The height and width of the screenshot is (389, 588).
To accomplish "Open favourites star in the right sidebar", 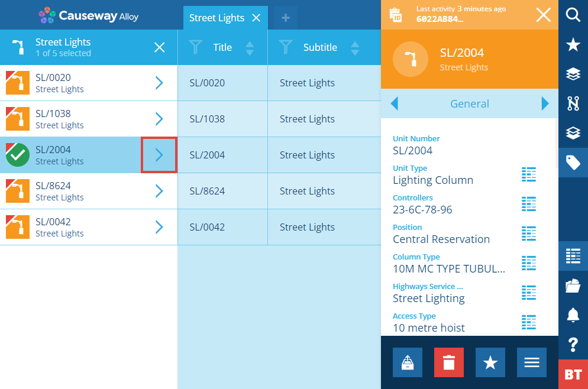I will click(x=573, y=44).
